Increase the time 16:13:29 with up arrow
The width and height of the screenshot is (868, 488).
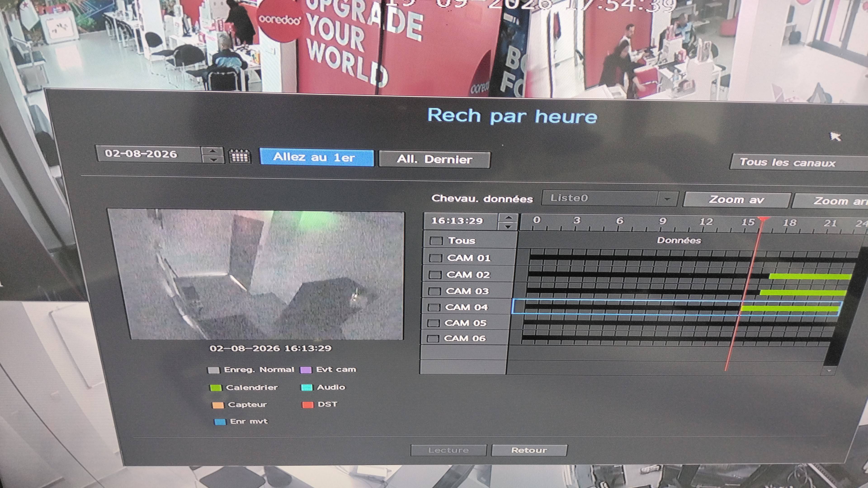pyautogui.click(x=508, y=218)
